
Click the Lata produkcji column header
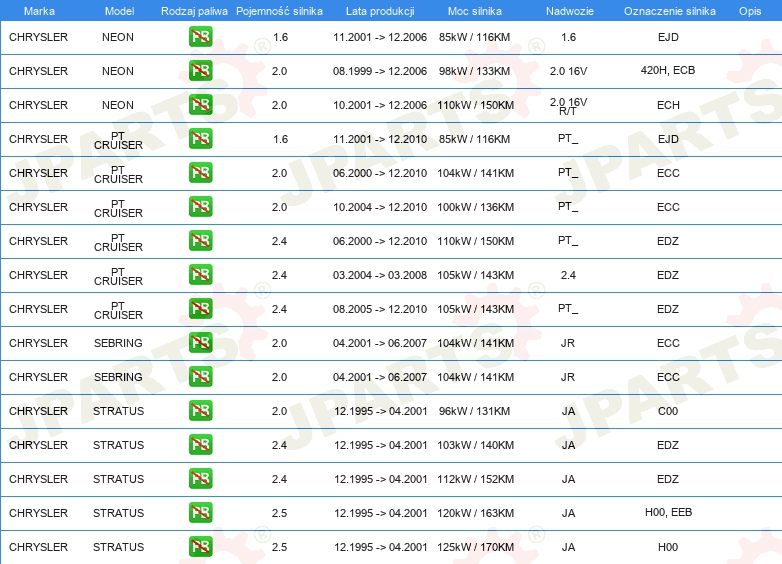(x=380, y=11)
